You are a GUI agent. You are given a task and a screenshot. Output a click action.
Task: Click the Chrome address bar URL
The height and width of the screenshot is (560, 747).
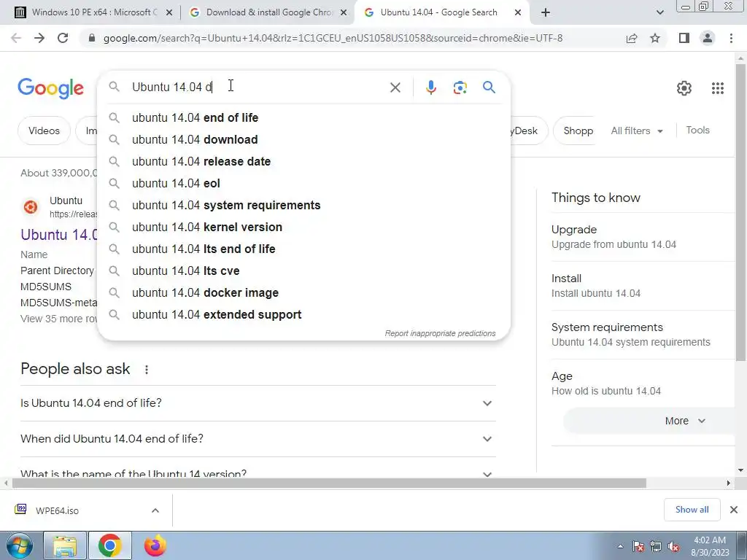point(333,38)
